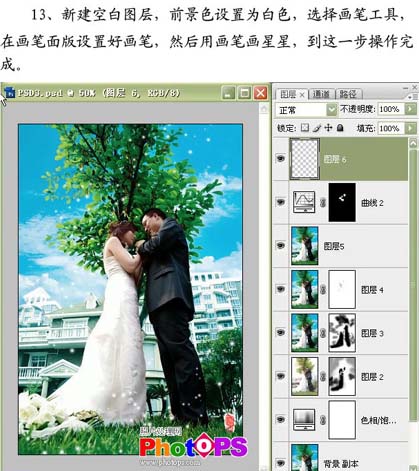Expand the 填充 fill slider arrow

pos(410,128)
